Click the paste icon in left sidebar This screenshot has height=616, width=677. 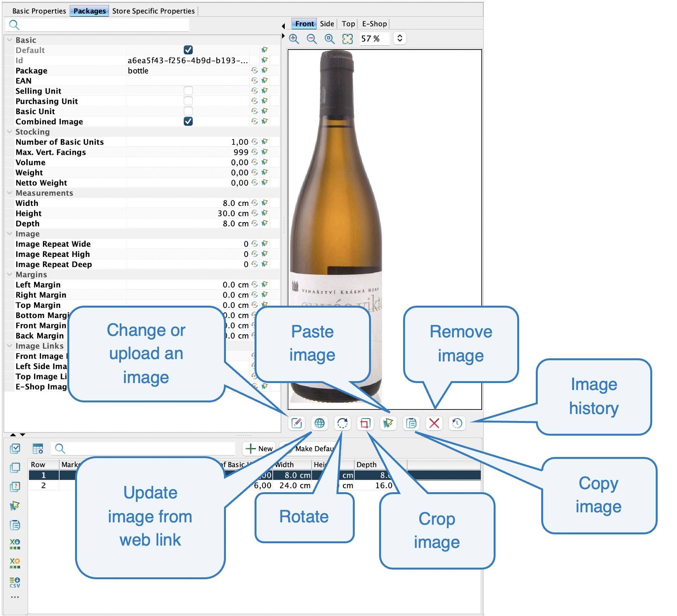(x=15, y=506)
